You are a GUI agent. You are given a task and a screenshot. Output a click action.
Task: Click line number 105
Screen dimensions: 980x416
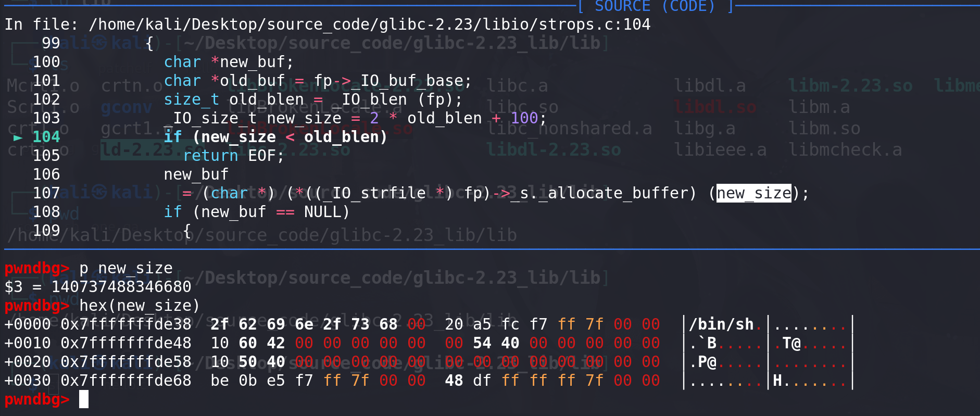click(x=46, y=156)
